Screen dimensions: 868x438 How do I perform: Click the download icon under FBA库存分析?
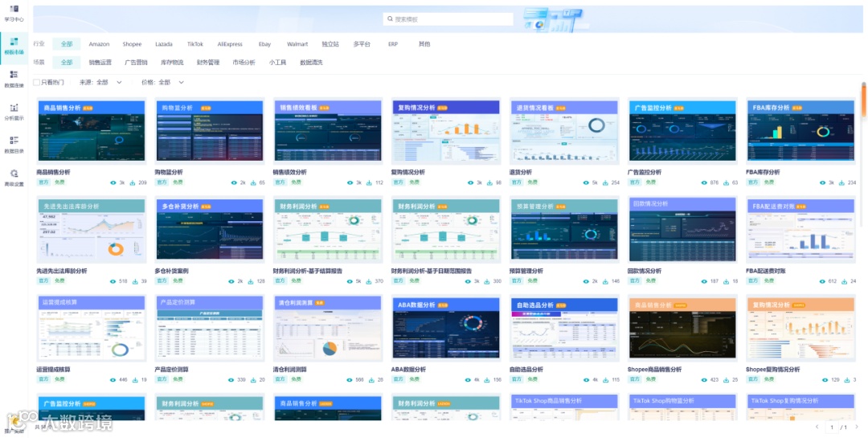click(842, 182)
